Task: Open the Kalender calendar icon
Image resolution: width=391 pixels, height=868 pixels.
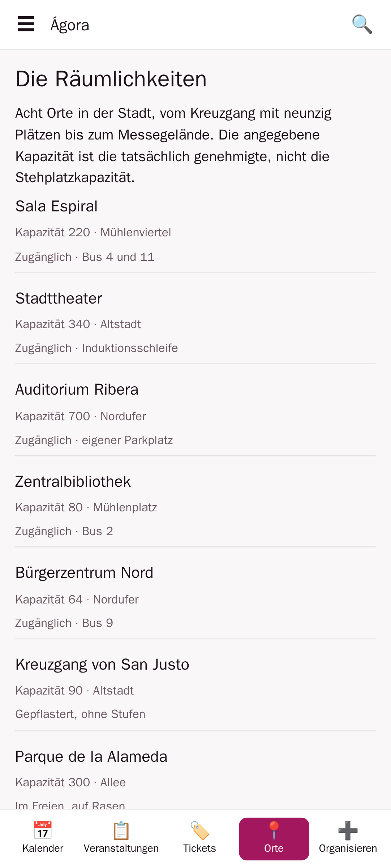Action: [x=43, y=830]
